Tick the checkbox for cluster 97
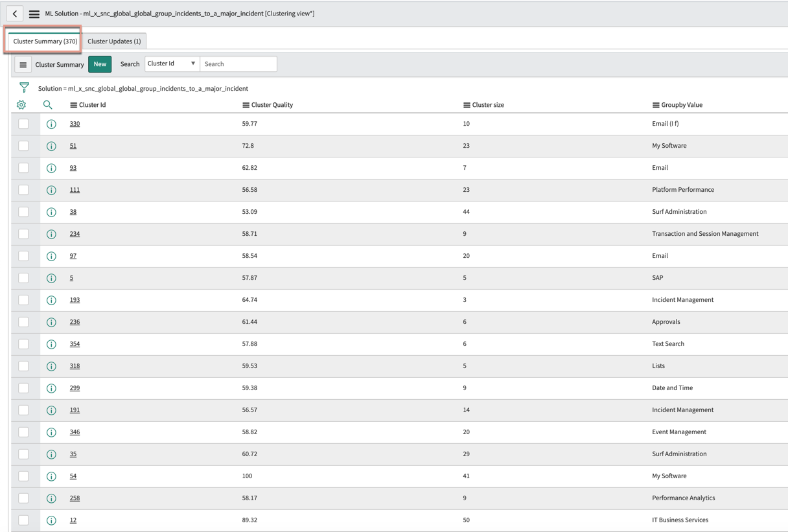 pyautogui.click(x=23, y=255)
